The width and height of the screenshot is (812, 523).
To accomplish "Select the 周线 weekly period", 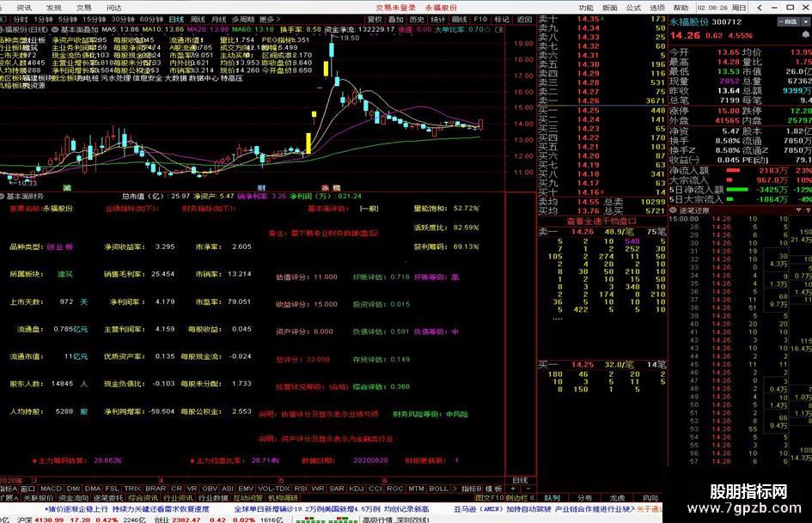I will click(x=198, y=19).
